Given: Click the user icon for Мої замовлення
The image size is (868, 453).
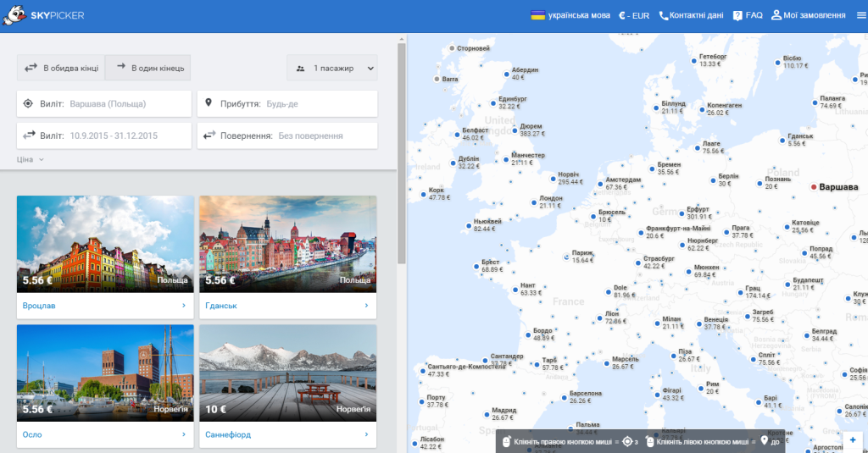Looking at the screenshot, I should pos(776,15).
